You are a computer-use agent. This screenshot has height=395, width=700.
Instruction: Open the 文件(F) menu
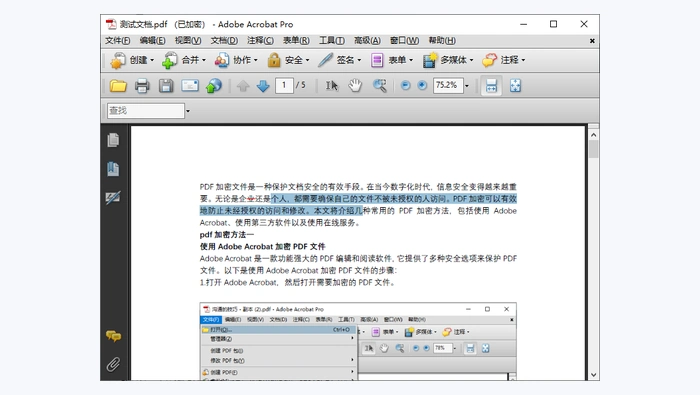[x=117, y=41]
